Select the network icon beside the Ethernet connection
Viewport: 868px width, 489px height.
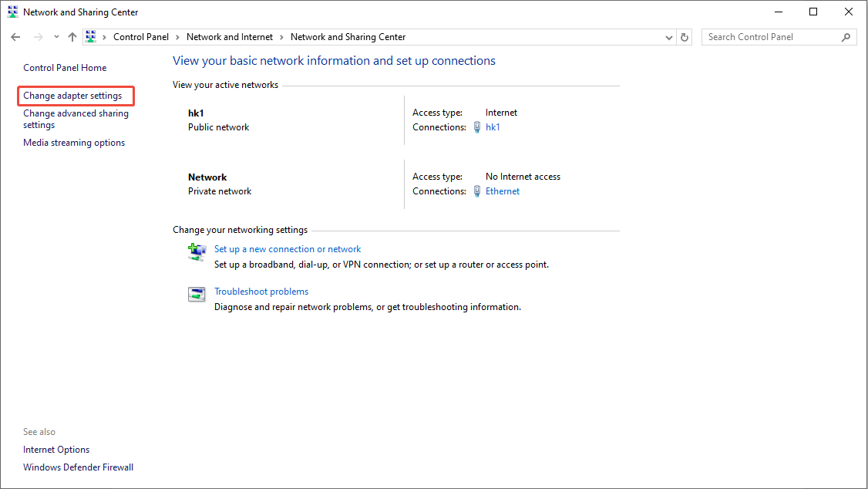point(476,191)
